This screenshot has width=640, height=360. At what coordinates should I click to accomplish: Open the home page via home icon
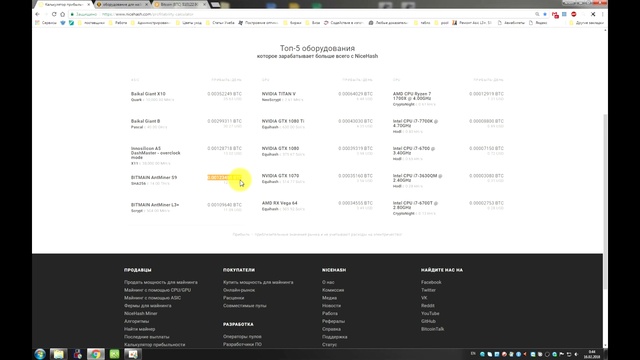point(62,14)
